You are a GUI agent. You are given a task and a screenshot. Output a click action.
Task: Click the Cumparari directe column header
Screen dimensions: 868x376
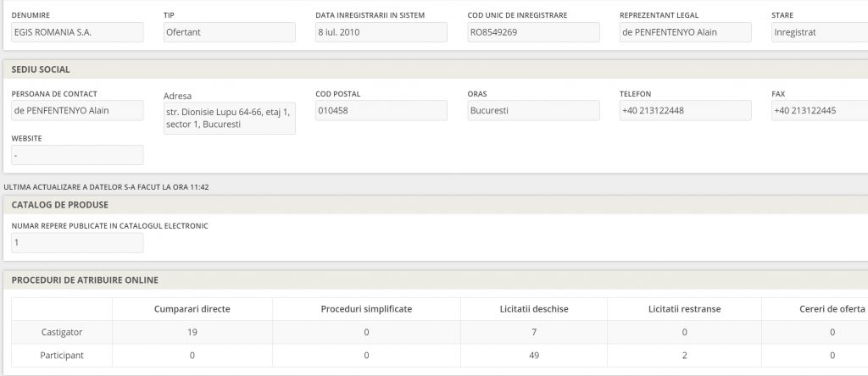coord(192,309)
